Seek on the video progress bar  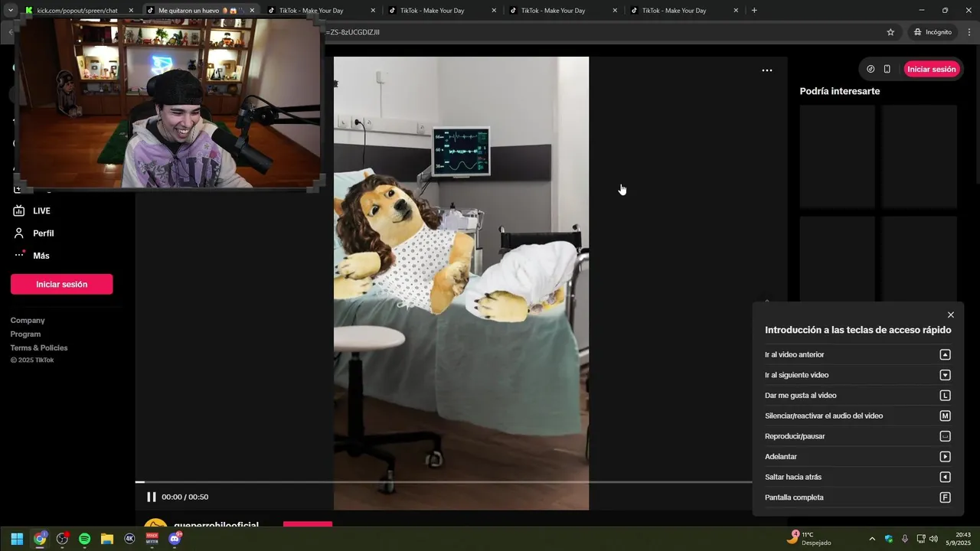(444, 482)
